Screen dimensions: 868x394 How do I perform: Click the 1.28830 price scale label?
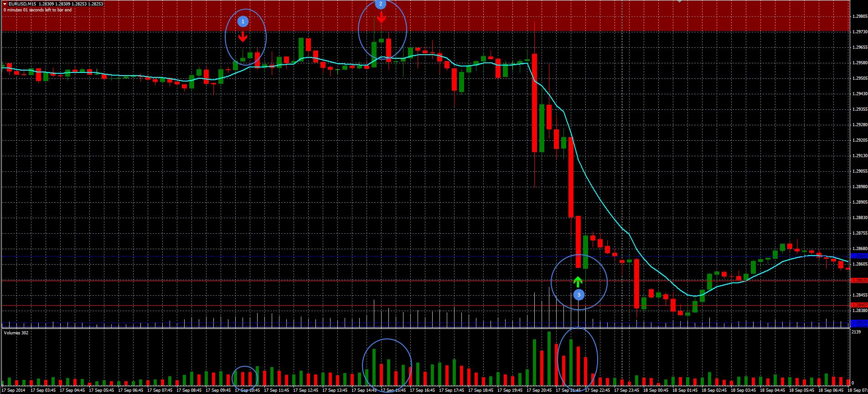point(859,218)
